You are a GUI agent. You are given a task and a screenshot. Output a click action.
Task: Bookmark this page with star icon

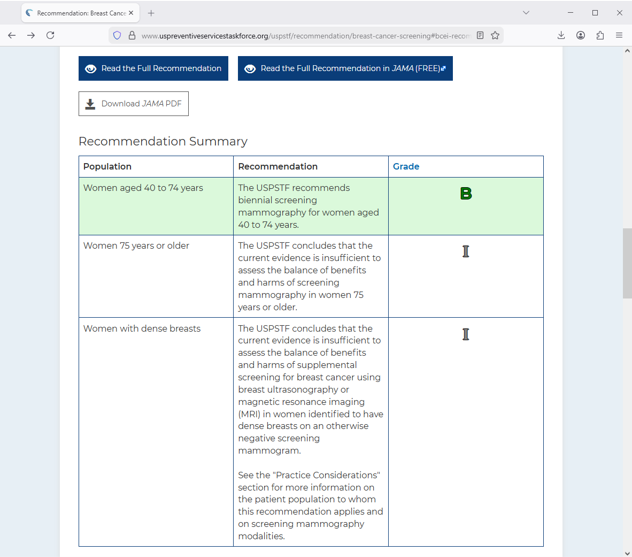click(x=495, y=36)
